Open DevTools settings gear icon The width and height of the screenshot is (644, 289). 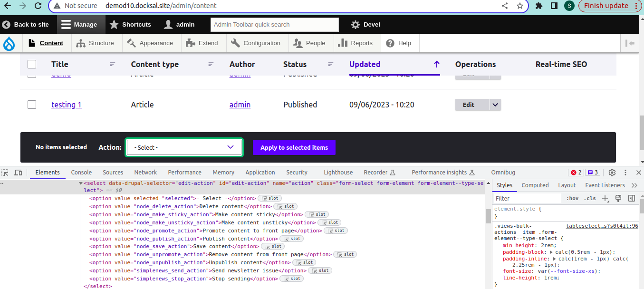(612, 173)
